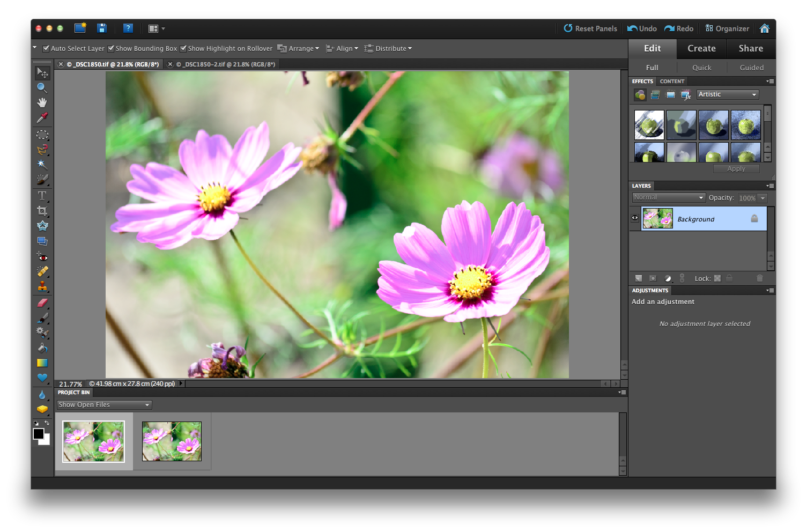Click the Save file icon
807x532 pixels.
[x=102, y=28]
